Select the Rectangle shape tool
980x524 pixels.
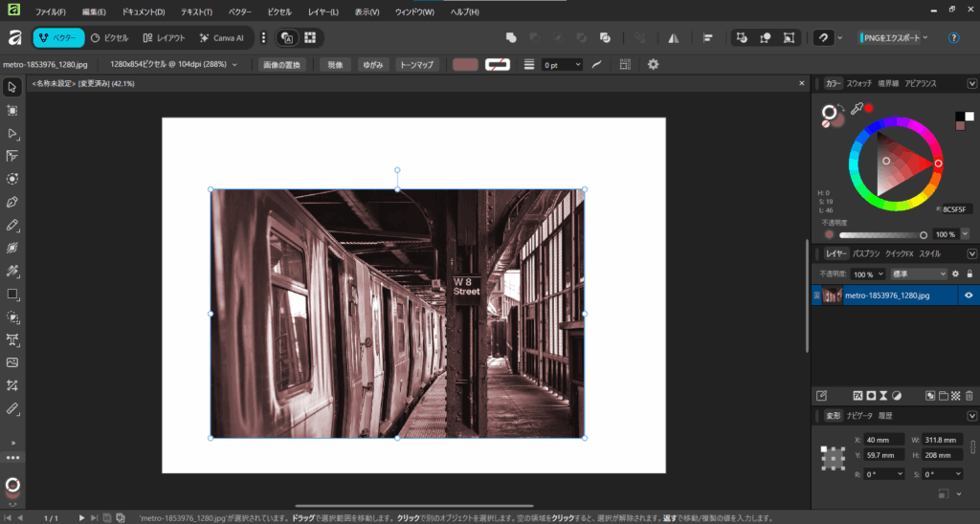(12, 294)
